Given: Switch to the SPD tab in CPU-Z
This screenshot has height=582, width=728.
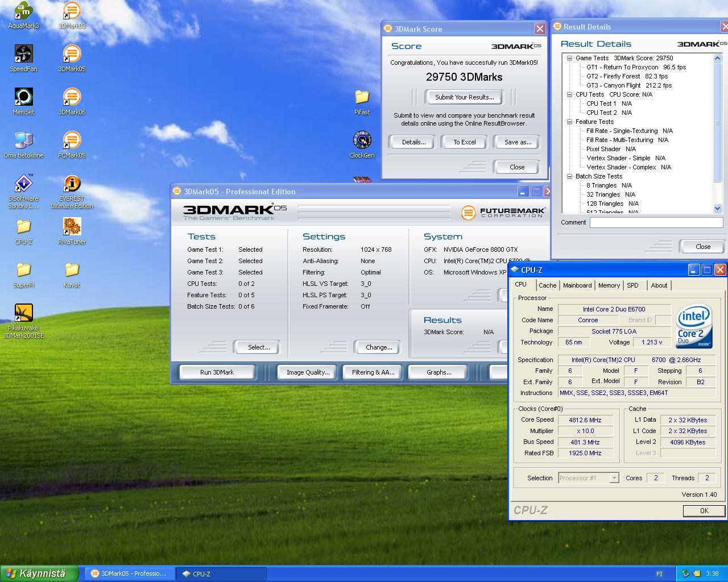Looking at the screenshot, I should 632,285.
